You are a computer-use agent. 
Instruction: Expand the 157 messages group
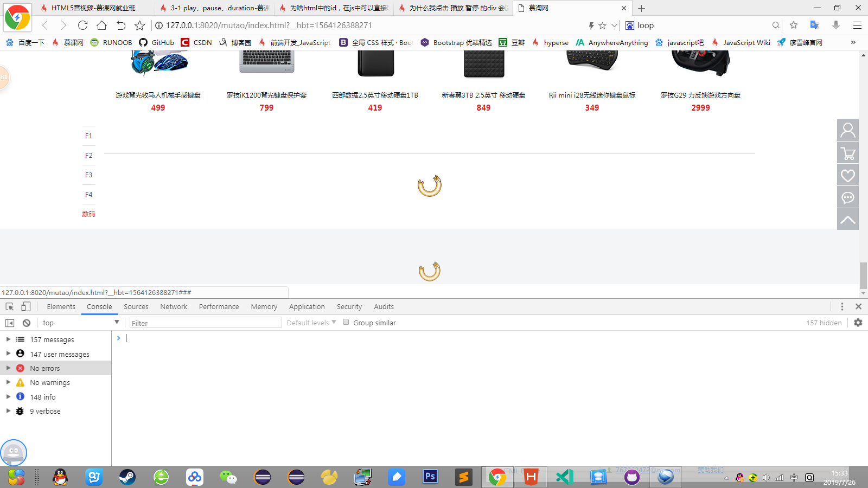(x=8, y=339)
